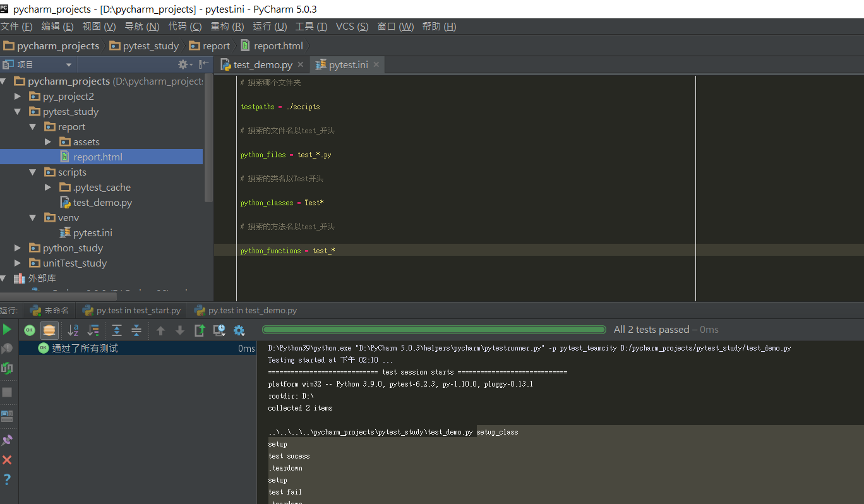Toggle sort tests by duration icon

point(93,330)
